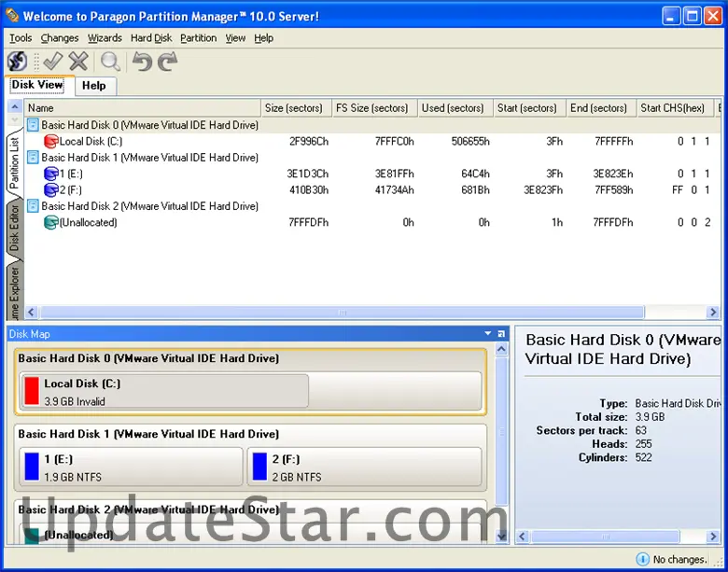
Task: Click the up arrow above the side tabs
Action: point(15,106)
